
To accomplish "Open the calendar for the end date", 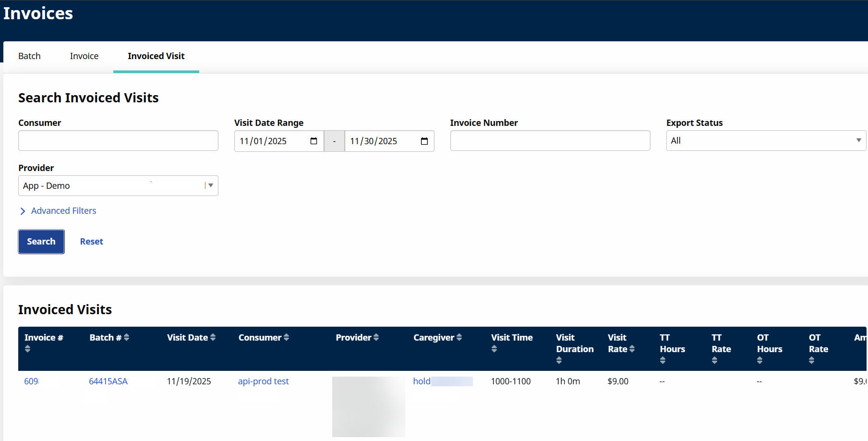I will (424, 141).
